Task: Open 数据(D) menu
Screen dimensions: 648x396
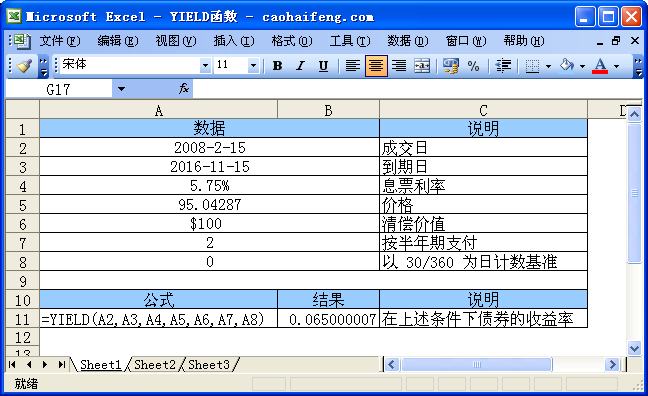Action: point(407,41)
